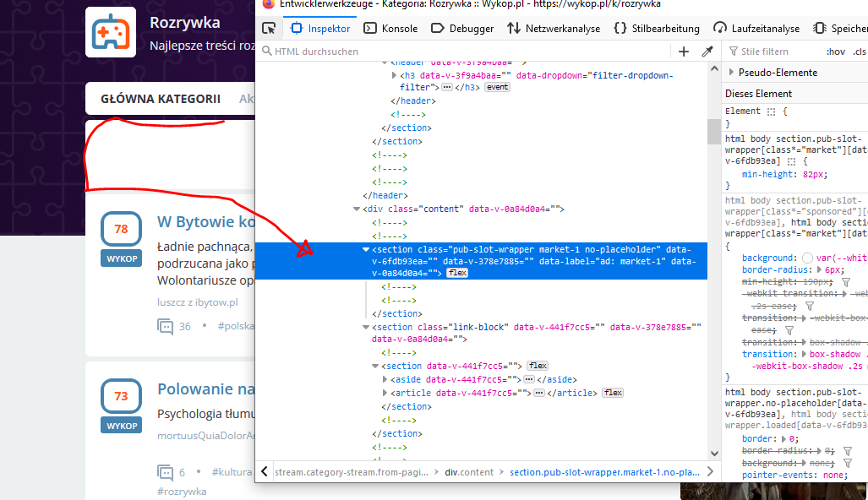Toggle the :hov pseudo-class panel
This screenshot has height=500, width=868.
coord(835,52)
